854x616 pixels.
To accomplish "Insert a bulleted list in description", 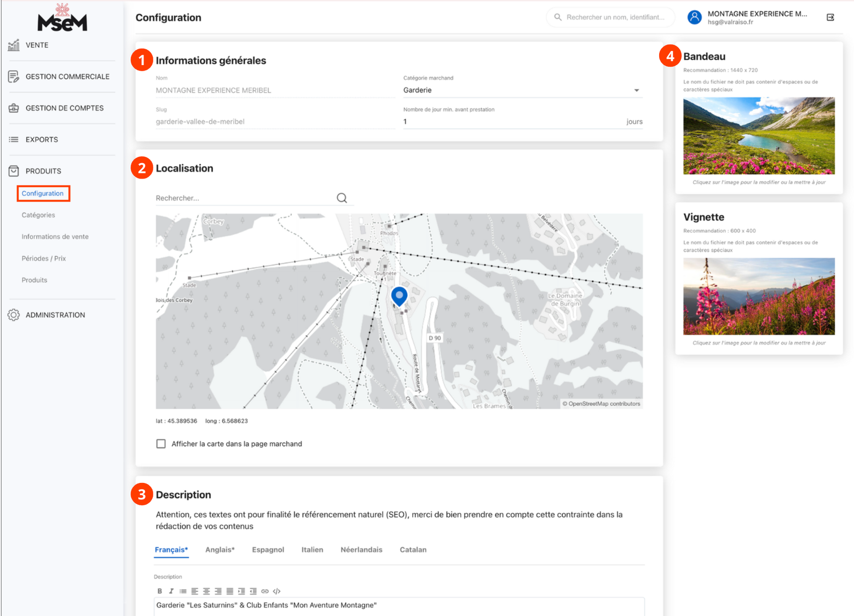I will click(183, 591).
